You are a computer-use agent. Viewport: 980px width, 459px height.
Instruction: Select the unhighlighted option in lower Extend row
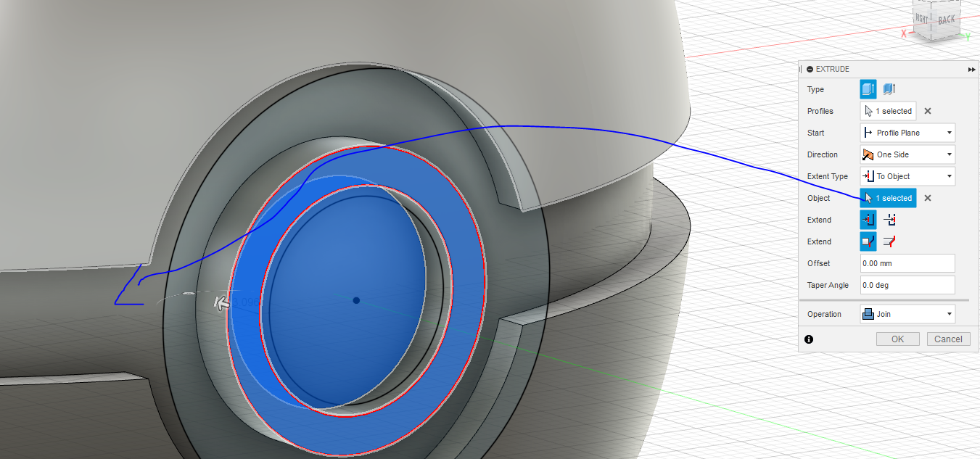[890, 241]
